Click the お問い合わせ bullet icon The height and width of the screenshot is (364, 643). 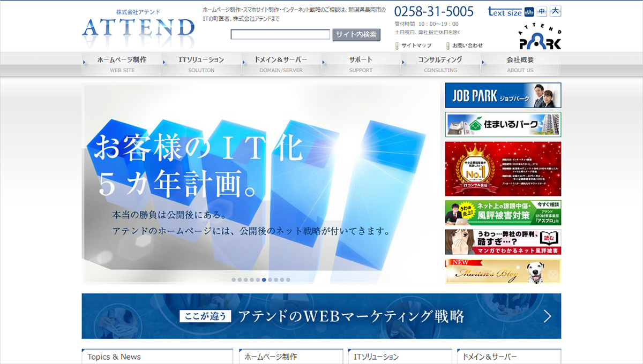(448, 46)
